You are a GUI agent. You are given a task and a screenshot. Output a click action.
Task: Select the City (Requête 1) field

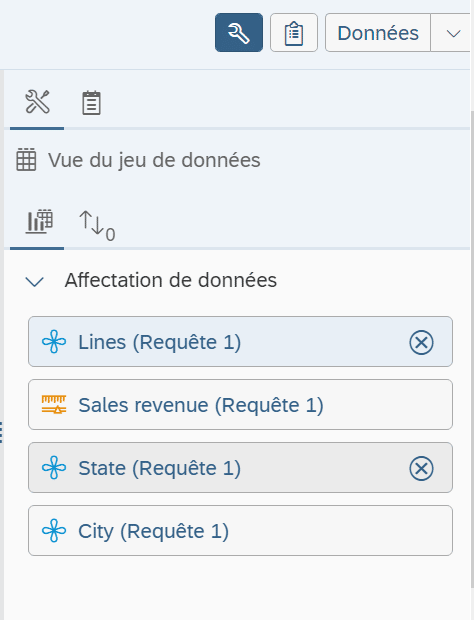tap(240, 530)
